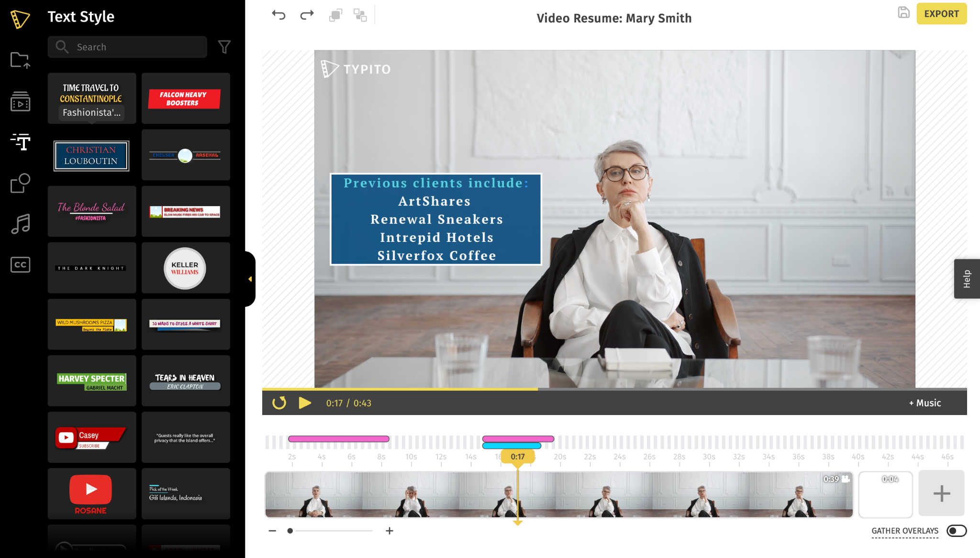Click the Typito watermark logo on video
This screenshot has height=558, width=980.
tap(356, 69)
